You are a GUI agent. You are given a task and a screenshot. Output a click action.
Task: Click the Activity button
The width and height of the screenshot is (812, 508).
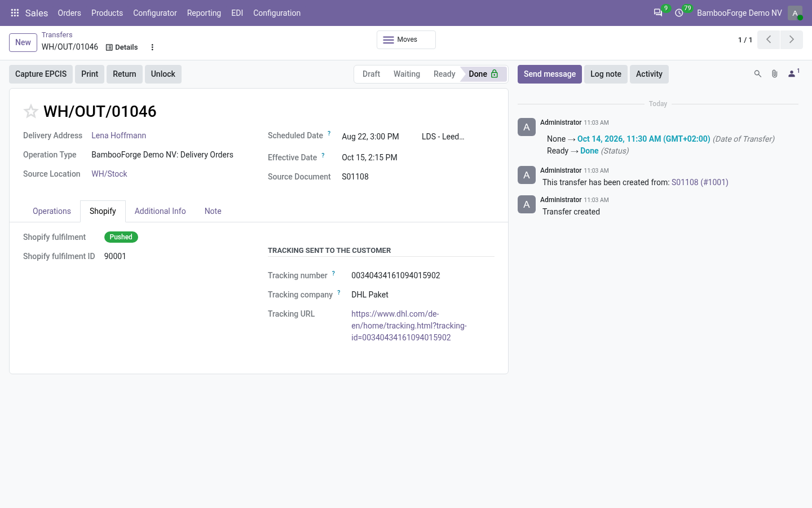tap(649, 74)
